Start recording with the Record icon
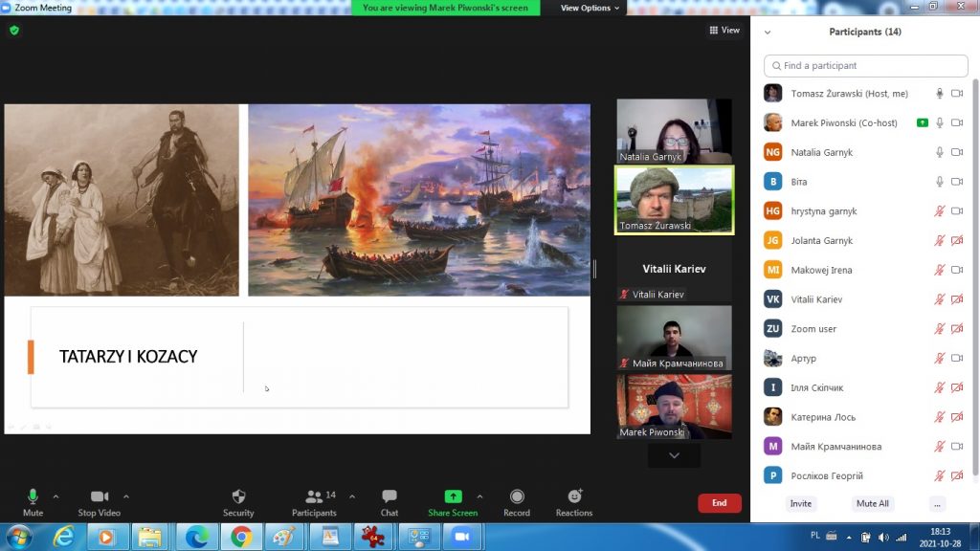Viewport: 980px width, 551px height. [517, 497]
